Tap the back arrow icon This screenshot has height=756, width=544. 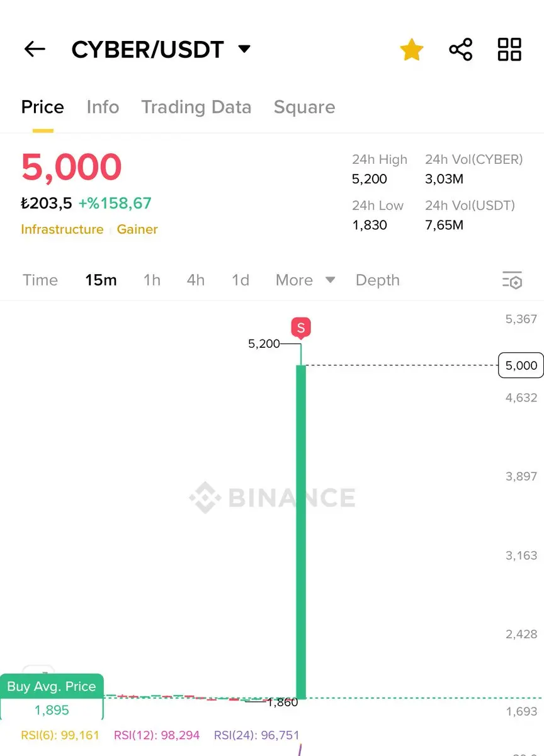click(x=35, y=49)
